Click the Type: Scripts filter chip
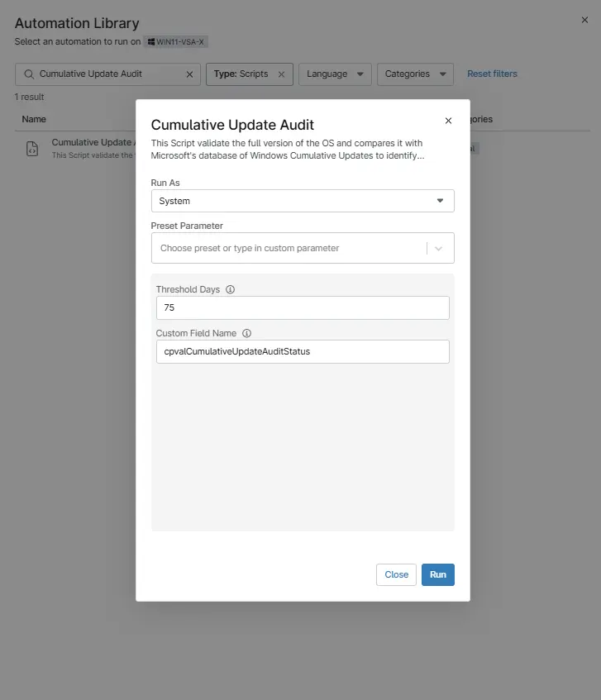 click(x=250, y=74)
